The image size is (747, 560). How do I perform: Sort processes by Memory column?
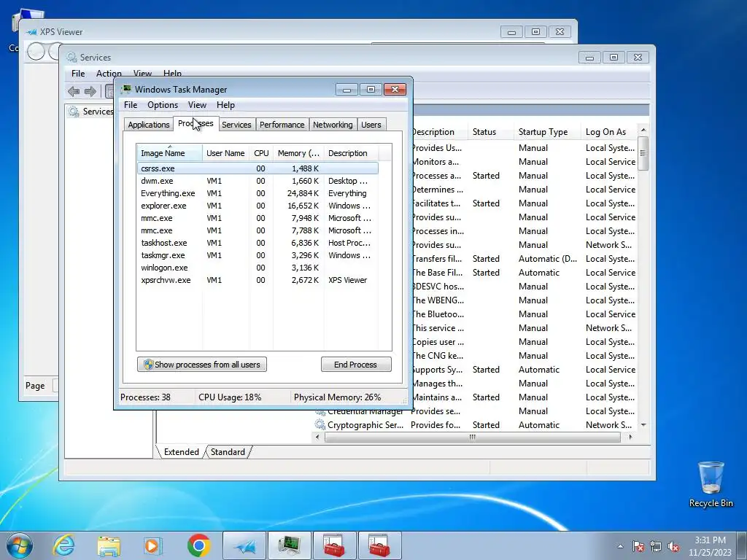pos(298,153)
